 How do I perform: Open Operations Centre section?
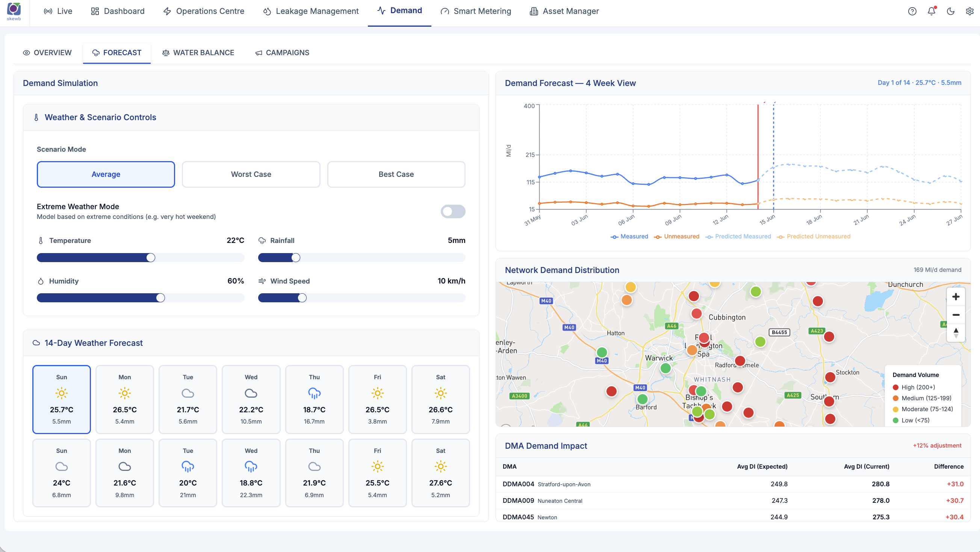click(204, 11)
